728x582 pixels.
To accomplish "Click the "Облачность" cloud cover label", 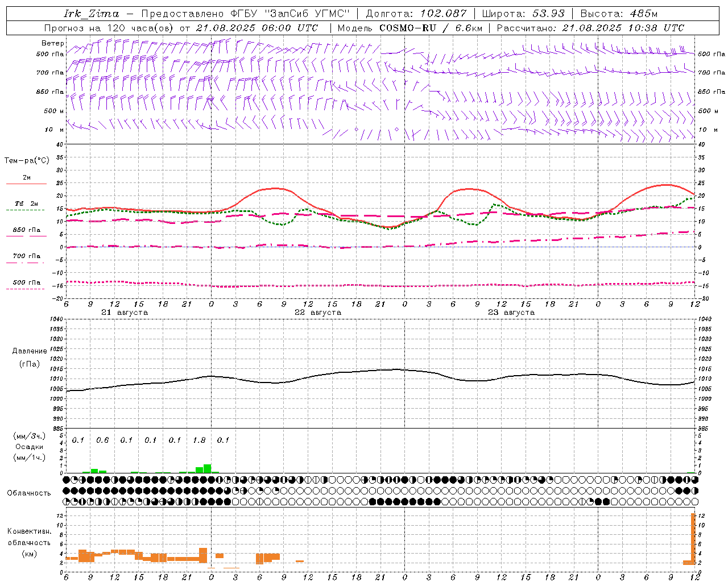I will 29,493.
